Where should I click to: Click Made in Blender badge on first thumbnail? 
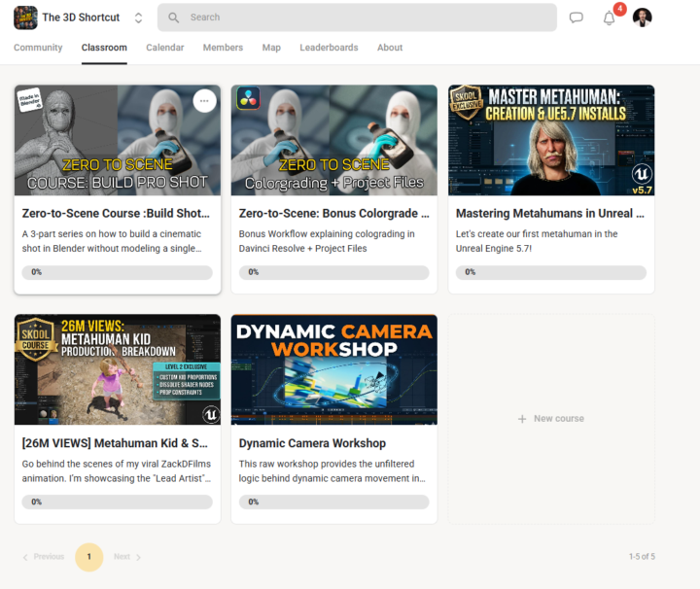point(29,99)
